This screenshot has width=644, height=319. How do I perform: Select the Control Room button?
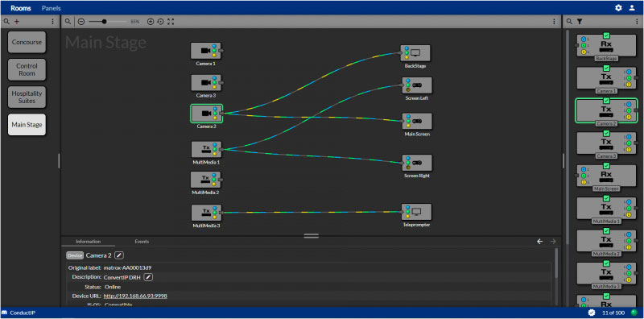coord(27,69)
